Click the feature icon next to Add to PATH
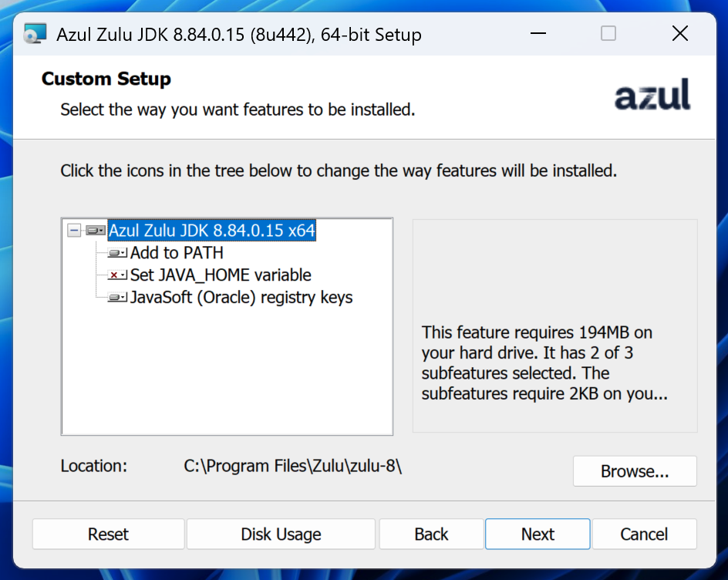 click(116, 252)
